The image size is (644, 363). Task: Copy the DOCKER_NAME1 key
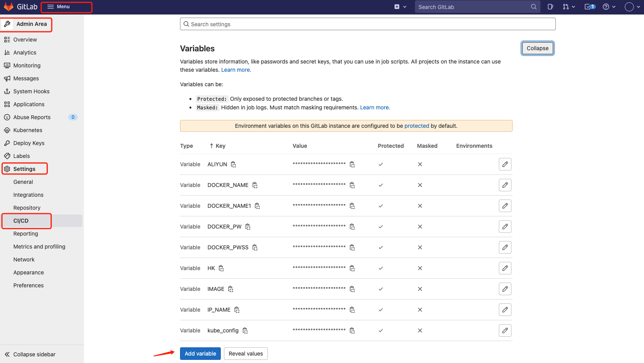[257, 206]
